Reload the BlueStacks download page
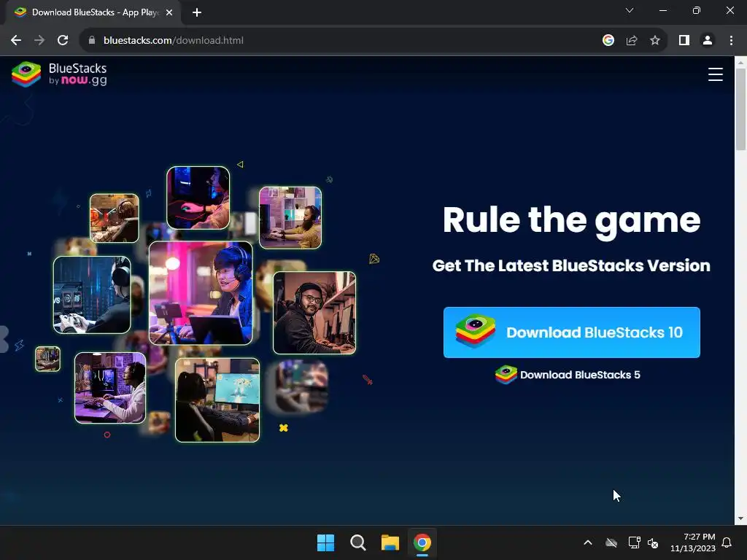 [x=63, y=41]
